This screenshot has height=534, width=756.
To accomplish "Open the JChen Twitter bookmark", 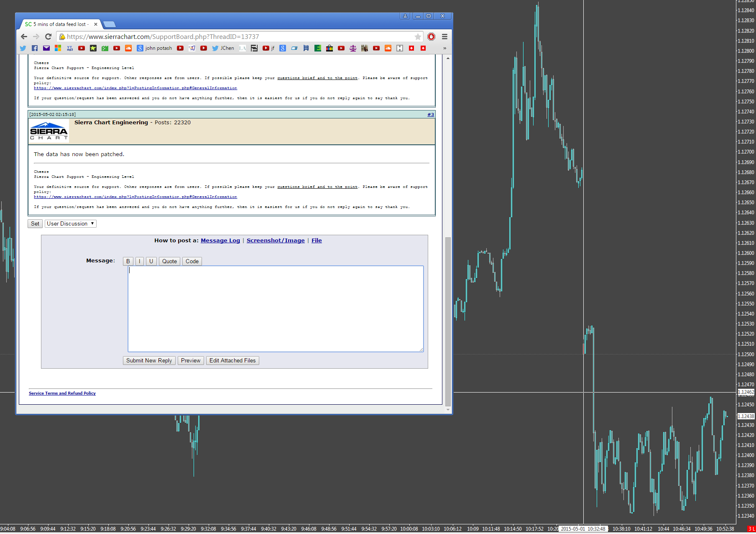I will [223, 48].
